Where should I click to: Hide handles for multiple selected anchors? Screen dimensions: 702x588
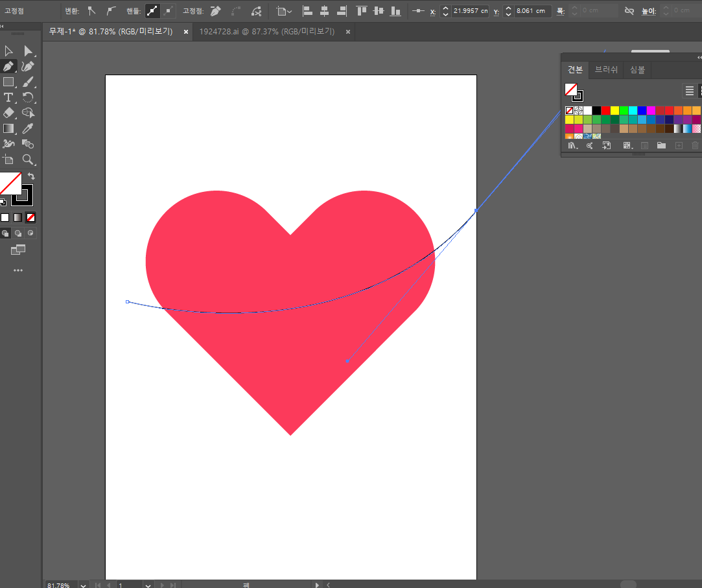click(x=169, y=11)
